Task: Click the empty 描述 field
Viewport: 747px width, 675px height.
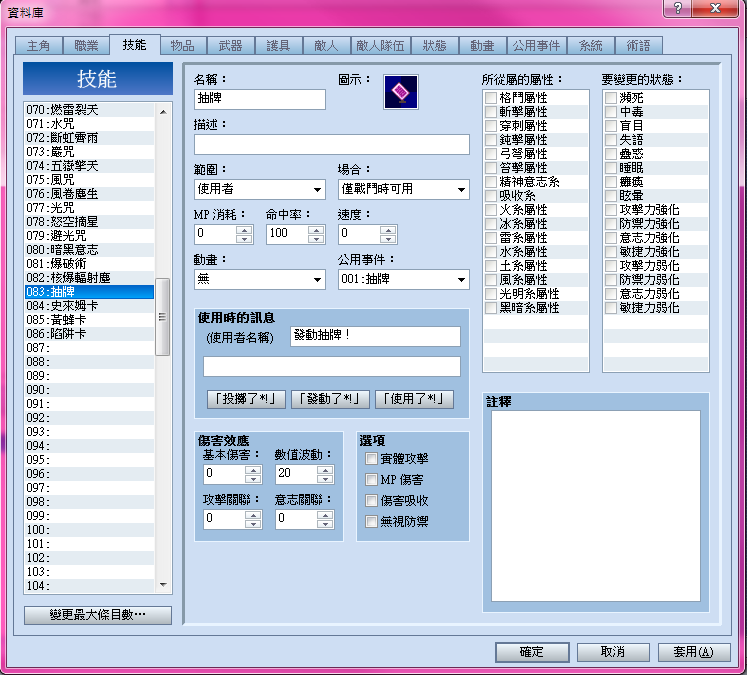Action: click(x=332, y=144)
